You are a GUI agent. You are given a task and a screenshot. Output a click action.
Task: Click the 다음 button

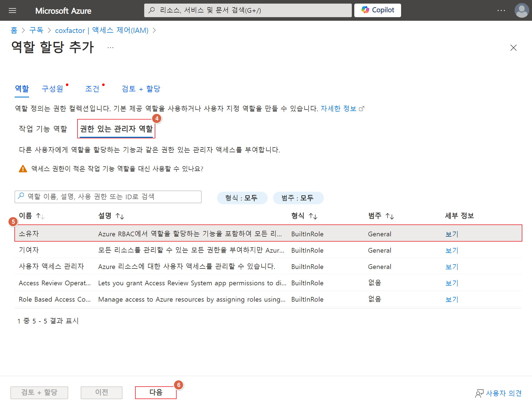pos(156,392)
